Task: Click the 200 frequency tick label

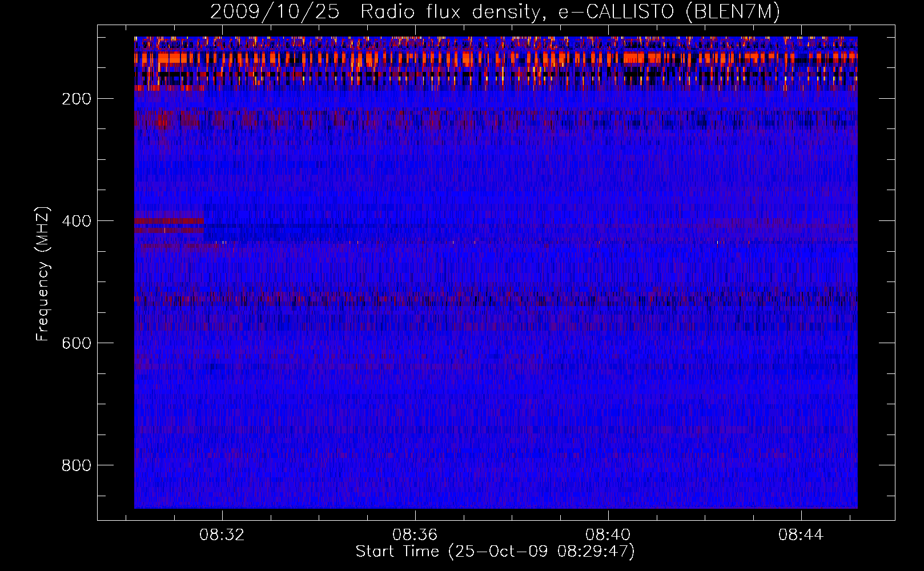Action: click(77, 99)
